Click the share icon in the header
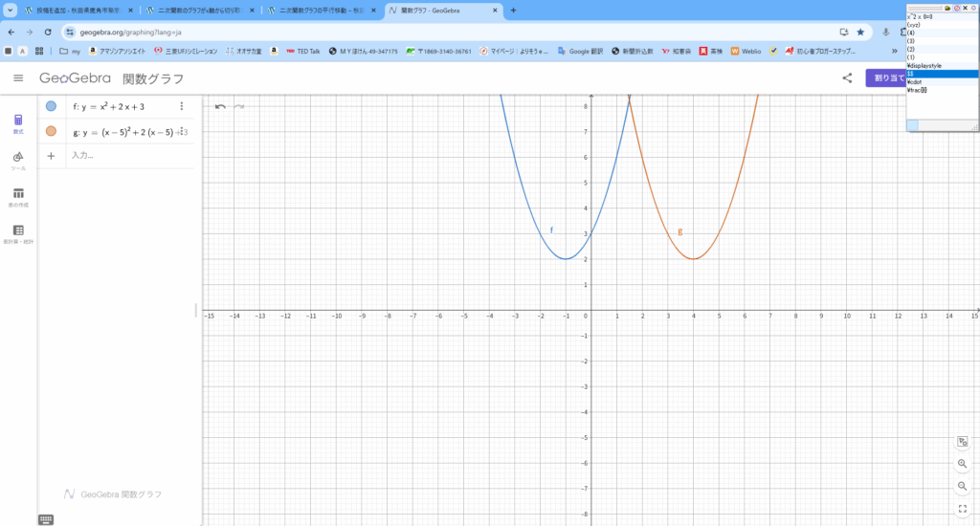 coord(847,78)
